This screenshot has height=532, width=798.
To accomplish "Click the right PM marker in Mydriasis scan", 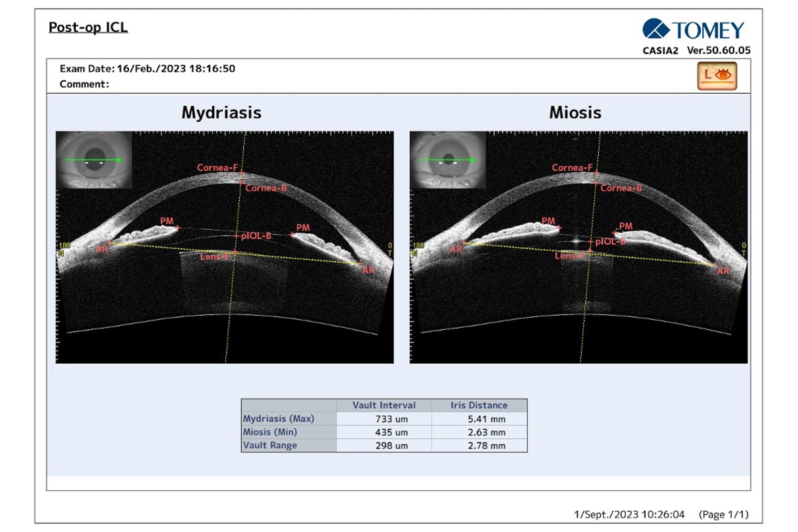I will click(x=301, y=229).
